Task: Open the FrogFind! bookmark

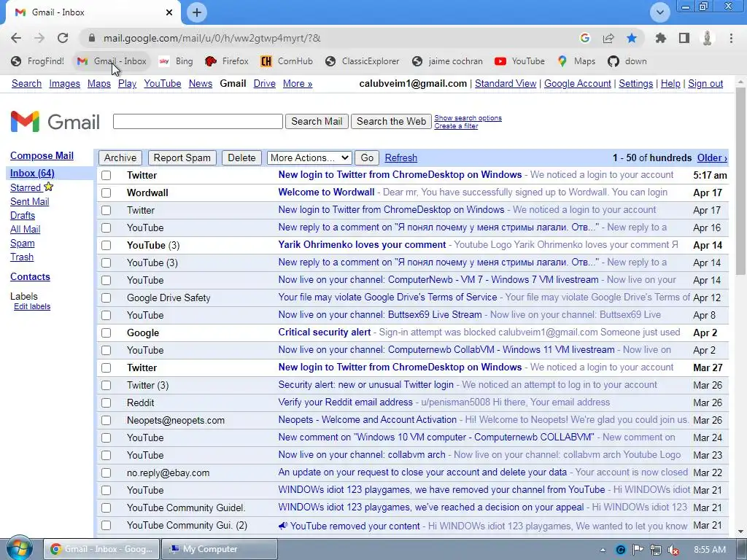Action: (x=38, y=61)
